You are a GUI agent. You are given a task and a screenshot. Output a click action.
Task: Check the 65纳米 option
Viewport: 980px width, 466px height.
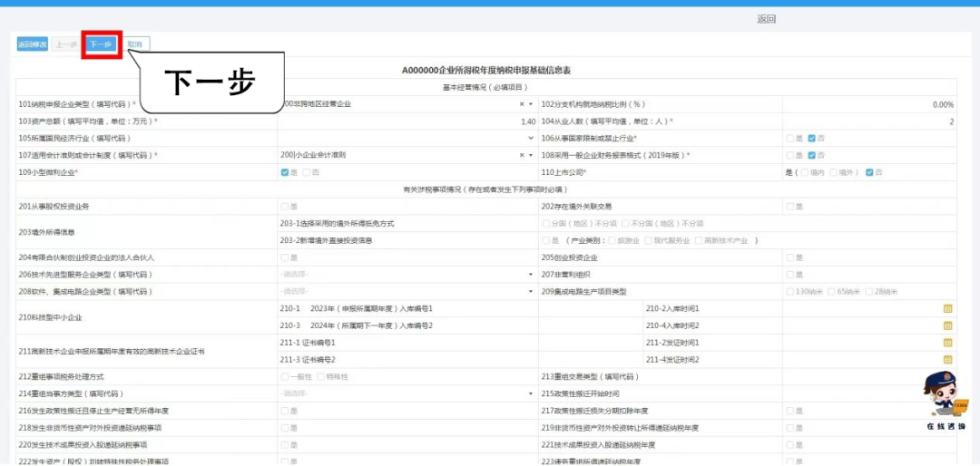click(x=831, y=291)
